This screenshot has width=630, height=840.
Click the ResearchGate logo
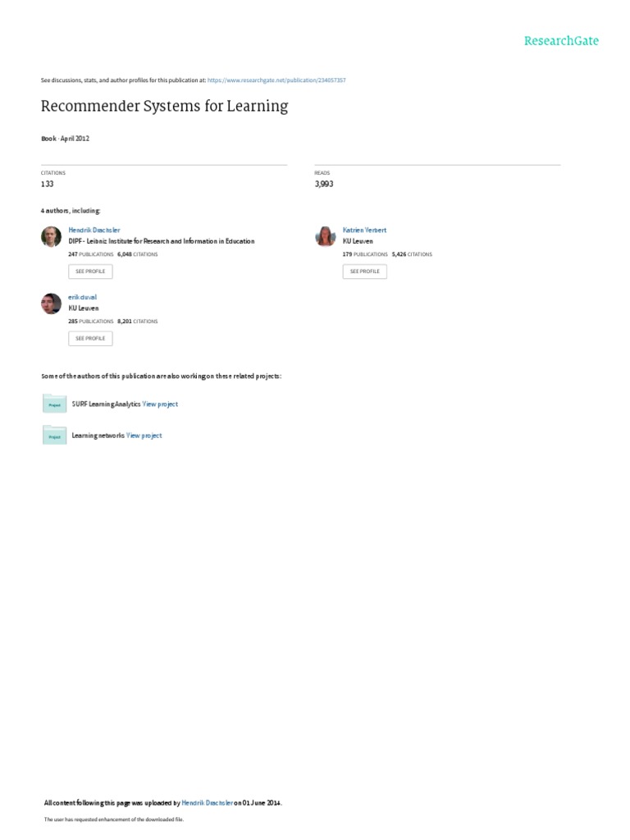pos(561,41)
